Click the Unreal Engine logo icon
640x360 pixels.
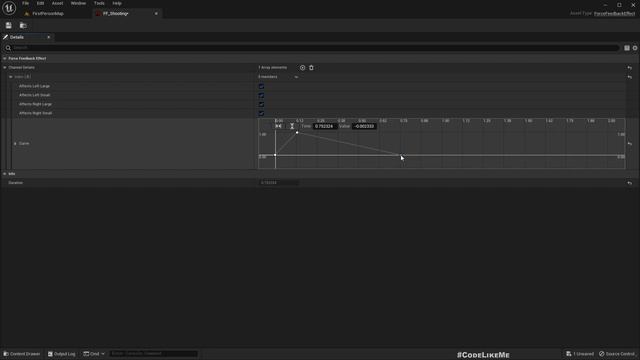click(x=9, y=8)
